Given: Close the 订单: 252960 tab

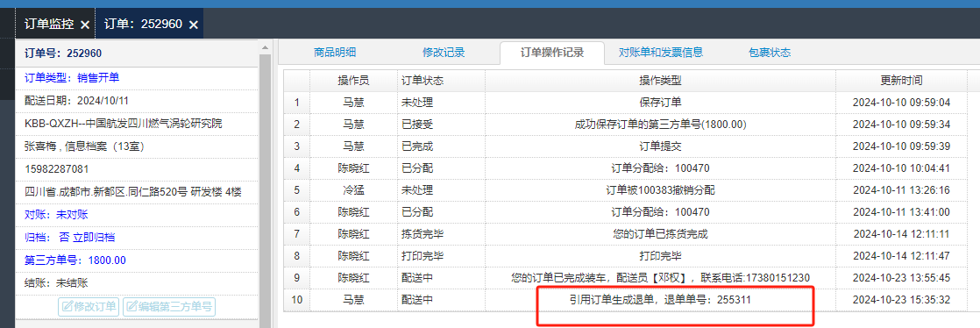Looking at the screenshot, I should 194,25.
